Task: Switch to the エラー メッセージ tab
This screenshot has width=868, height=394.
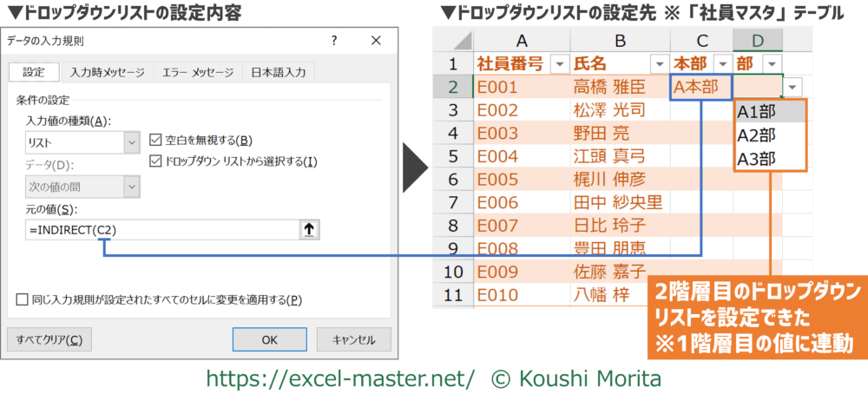Action: pyautogui.click(x=197, y=73)
